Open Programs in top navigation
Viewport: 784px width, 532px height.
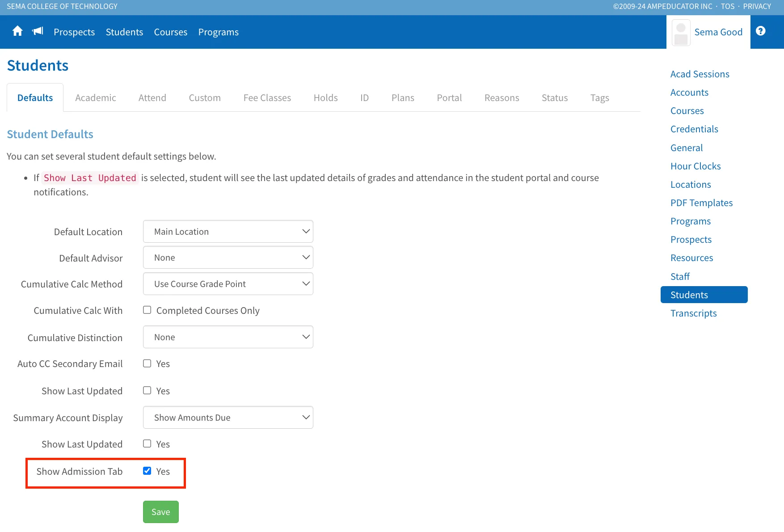tap(219, 32)
